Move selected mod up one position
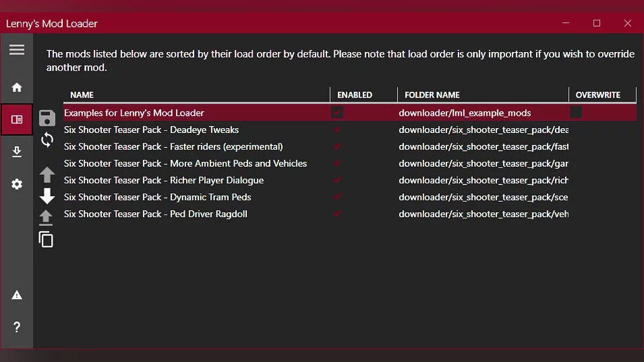 pyautogui.click(x=47, y=174)
